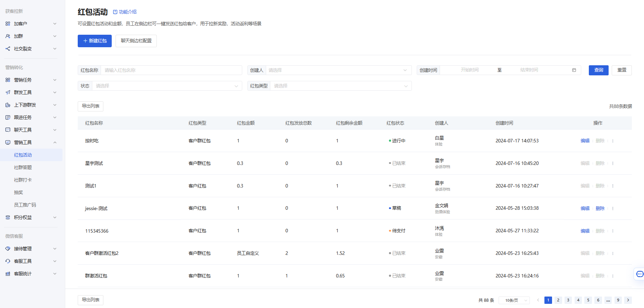Edit the 按时吃 red packet

[585, 141]
